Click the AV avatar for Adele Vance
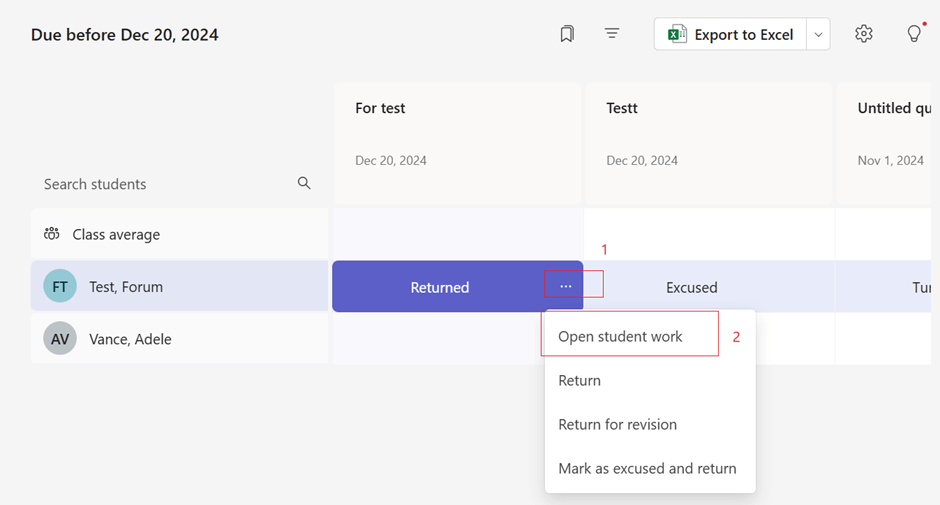 [x=60, y=338]
